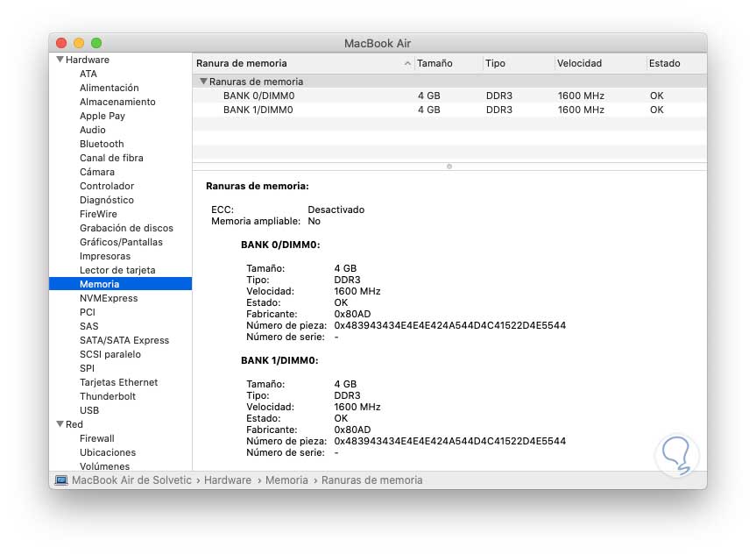The width and height of the screenshot is (756, 554).
Task: Click the ECC value Desactivado
Action: (x=336, y=210)
